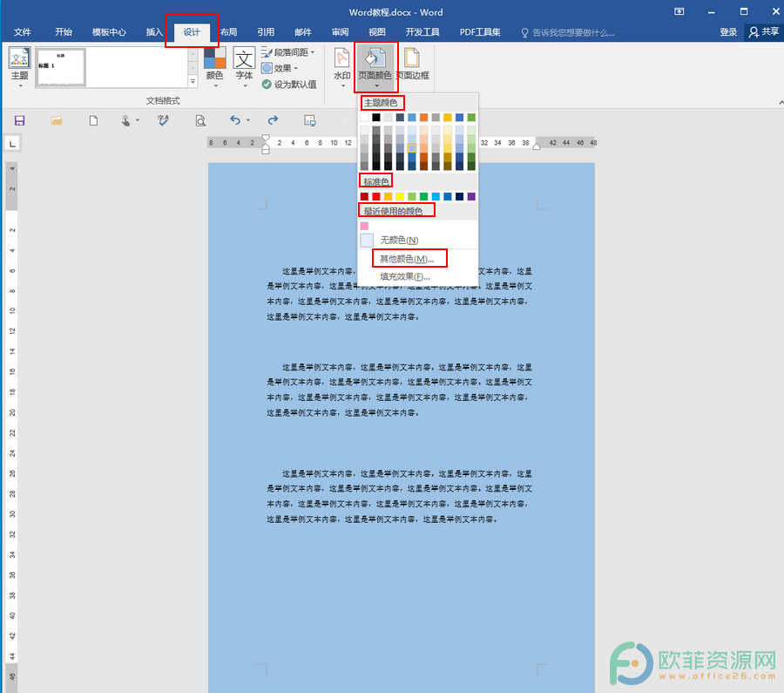Open 其他颜色(M)... more colors
Image resolution: width=784 pixels, height=693 pixels.
pyautogui.click(x=418, y=259)
